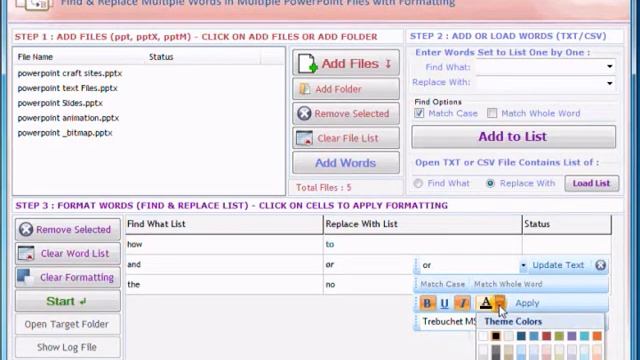This screenshot has width=640, height=360.
Task: Select file powerpoint Slides.pptx
Action: tap(60, 103)
